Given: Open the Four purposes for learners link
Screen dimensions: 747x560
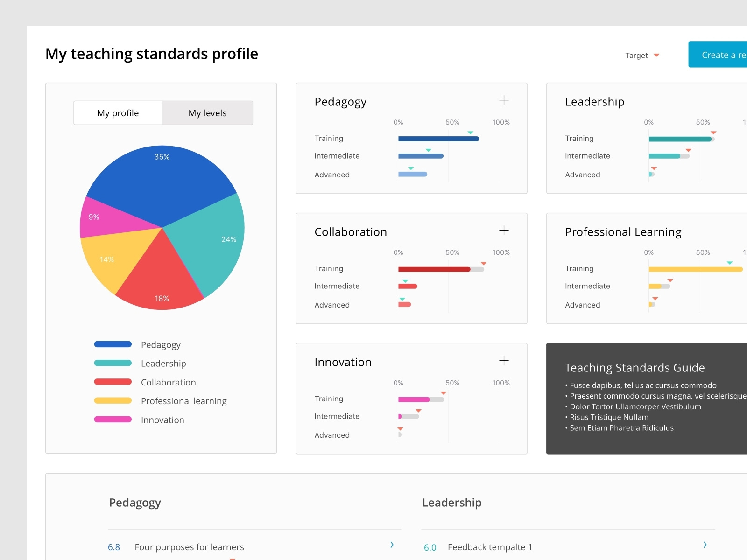Looking at the screenshot, I should 189,547.
